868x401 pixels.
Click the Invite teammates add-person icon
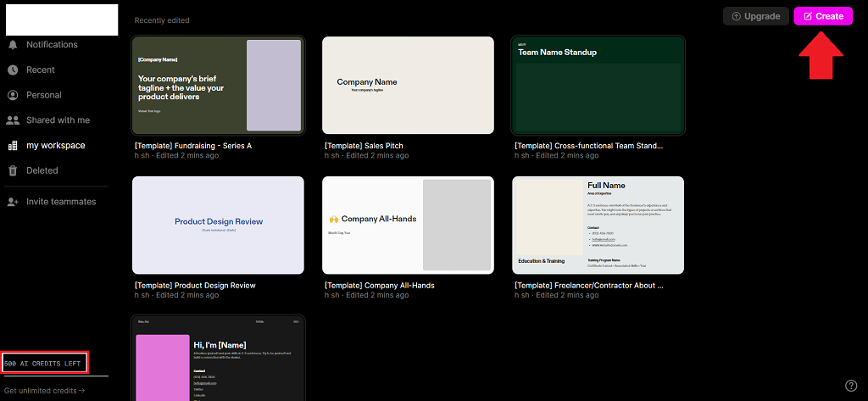[13, 202]
